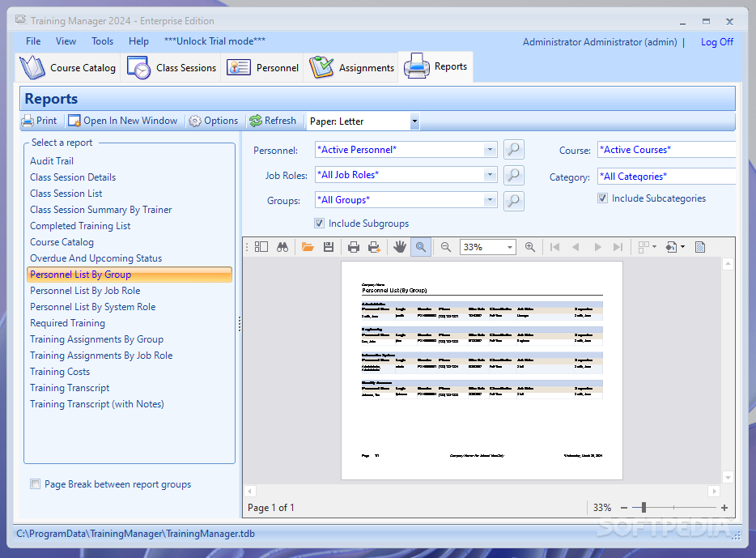Click the save report floppy icon
Image resolution: width=756 pixels, height=558 pixels.
point(329,247)
